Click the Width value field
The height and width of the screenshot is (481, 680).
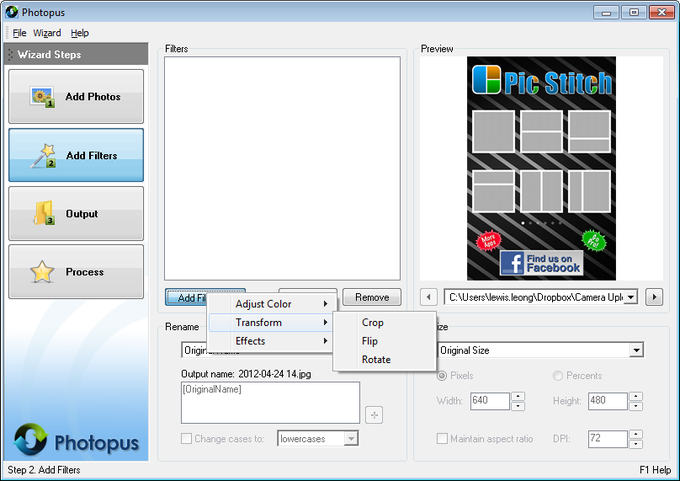(490, 401)
